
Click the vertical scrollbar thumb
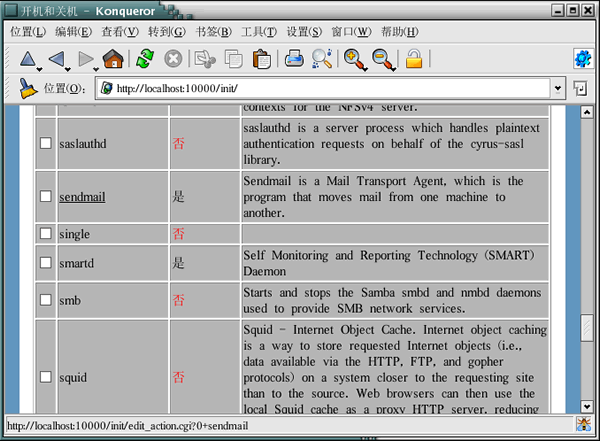pos(587,328)
